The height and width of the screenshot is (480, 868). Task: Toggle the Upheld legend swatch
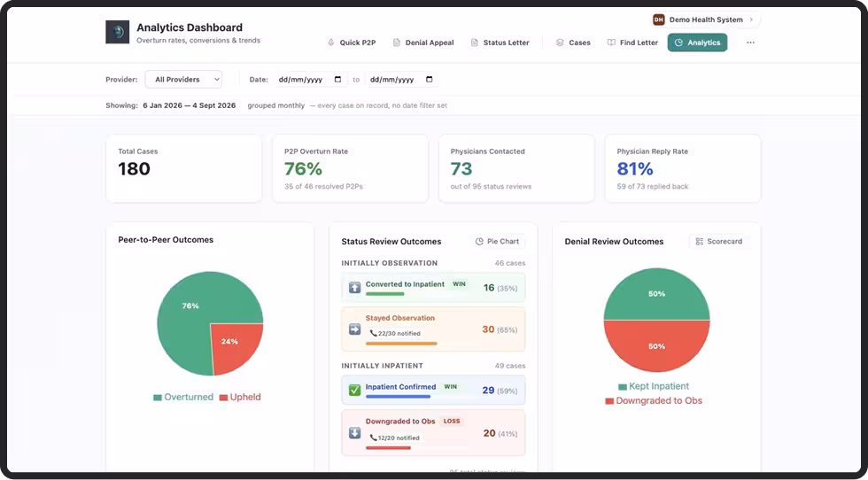tap(223, 398)
